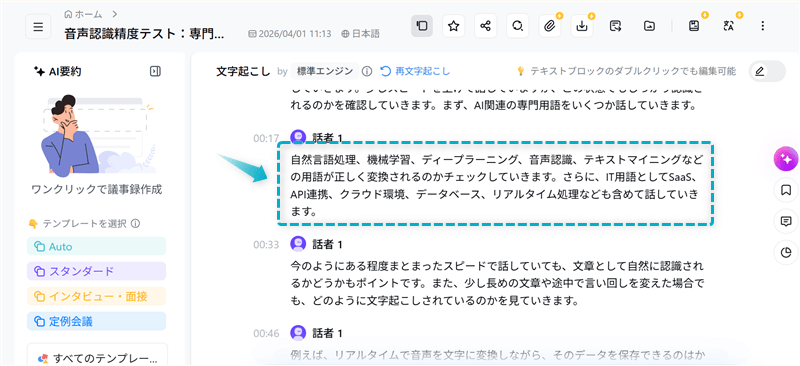Click info icon next to テンプレートを選択
The width and height of the screenshot is (800, 366).
coord(135,224)
